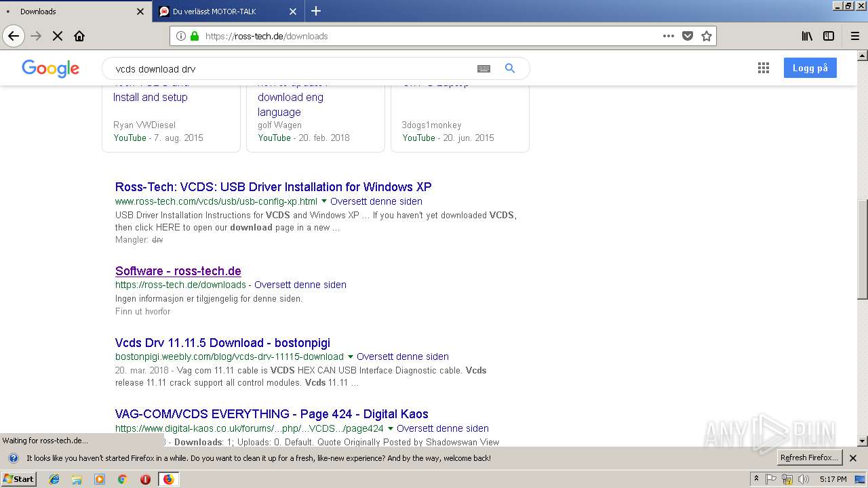Select the Firefox taskbar button
868x488 pixels.
click(x=168, y=479)
